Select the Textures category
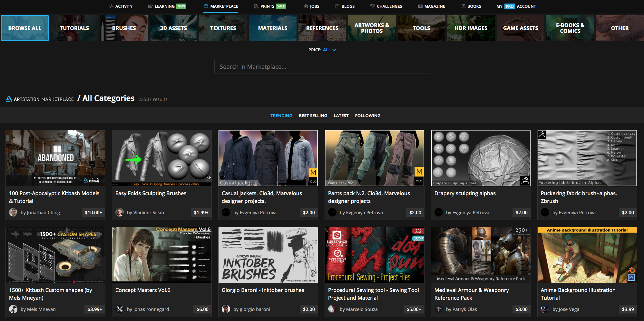The height and width of the screenshot is (321, 644). click(223, 28)
